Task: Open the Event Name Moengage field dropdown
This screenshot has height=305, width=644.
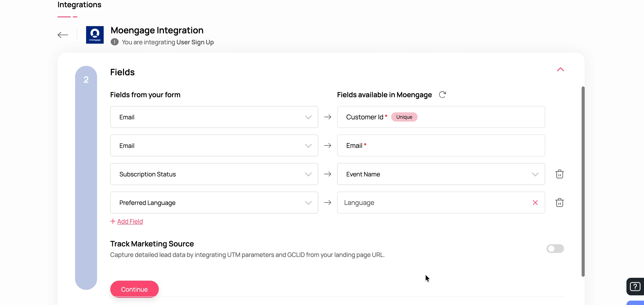Action: pyautogui.click(x=441, y=174)
